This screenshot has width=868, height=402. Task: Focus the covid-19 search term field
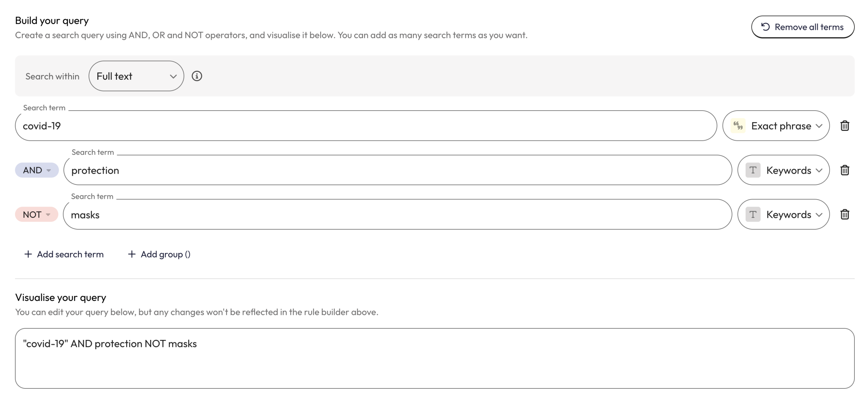[x=366, y=126]
